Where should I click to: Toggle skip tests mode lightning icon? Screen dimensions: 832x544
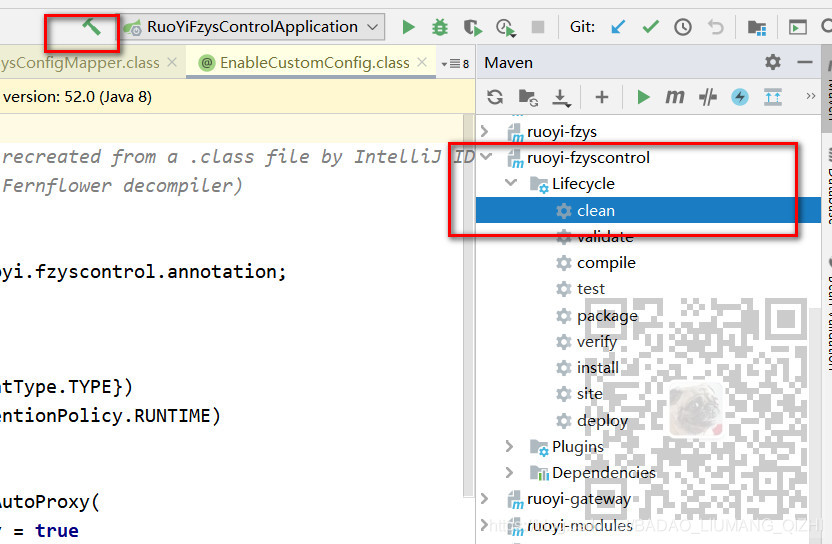[740, 97]
